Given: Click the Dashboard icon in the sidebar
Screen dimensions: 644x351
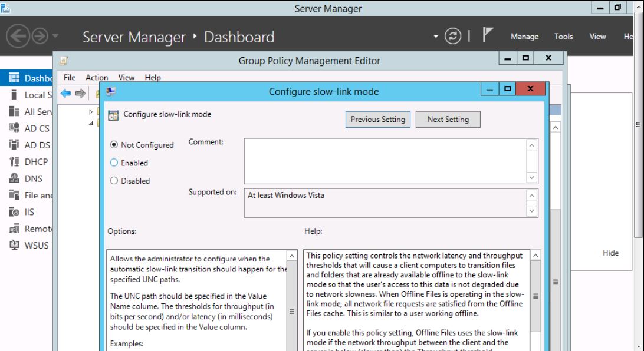Looking at the screenshot, I should [x=15, y=78].
